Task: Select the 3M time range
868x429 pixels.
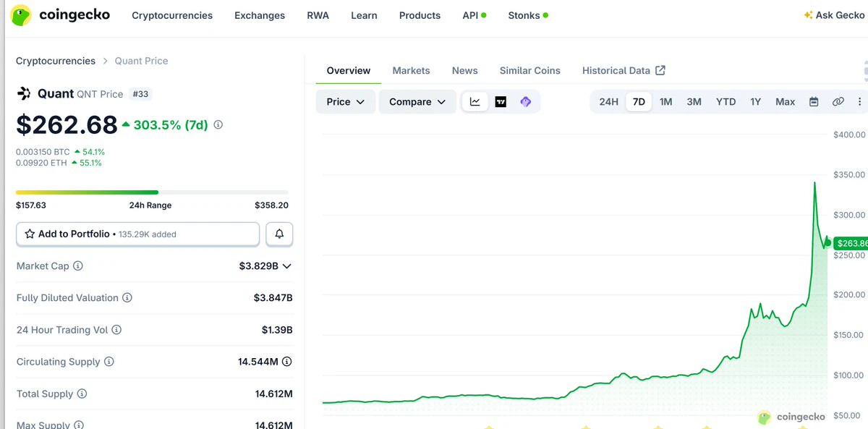Action: (x=694, y=102)
